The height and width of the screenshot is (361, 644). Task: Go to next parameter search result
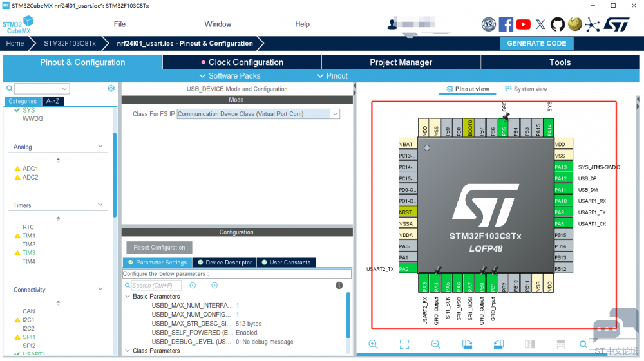tap(214, 286)
